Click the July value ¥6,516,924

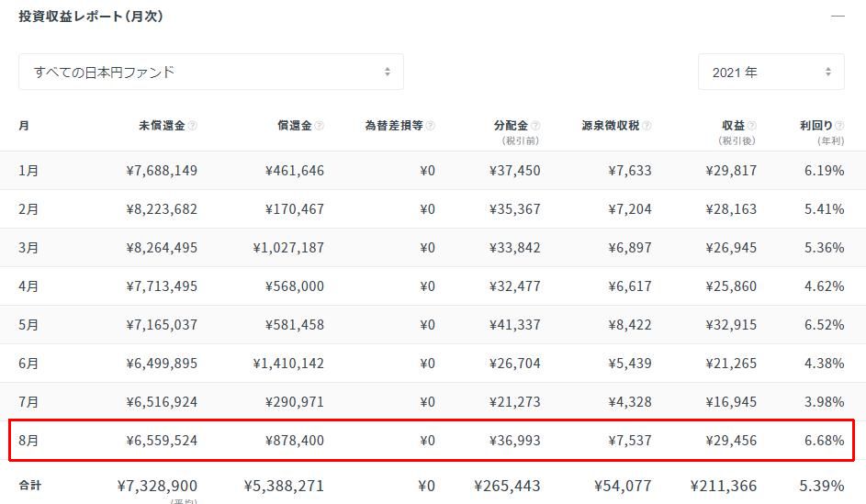click(x=162, y=402)
